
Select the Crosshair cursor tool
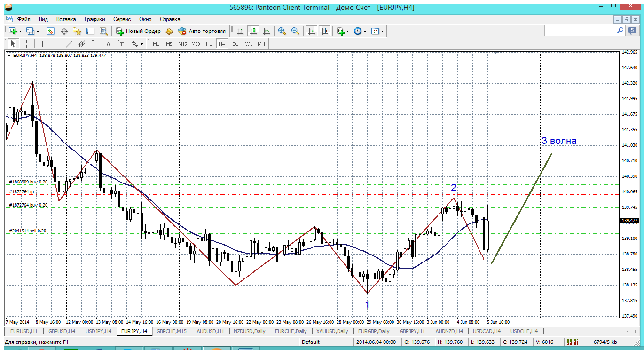[27, 44]
